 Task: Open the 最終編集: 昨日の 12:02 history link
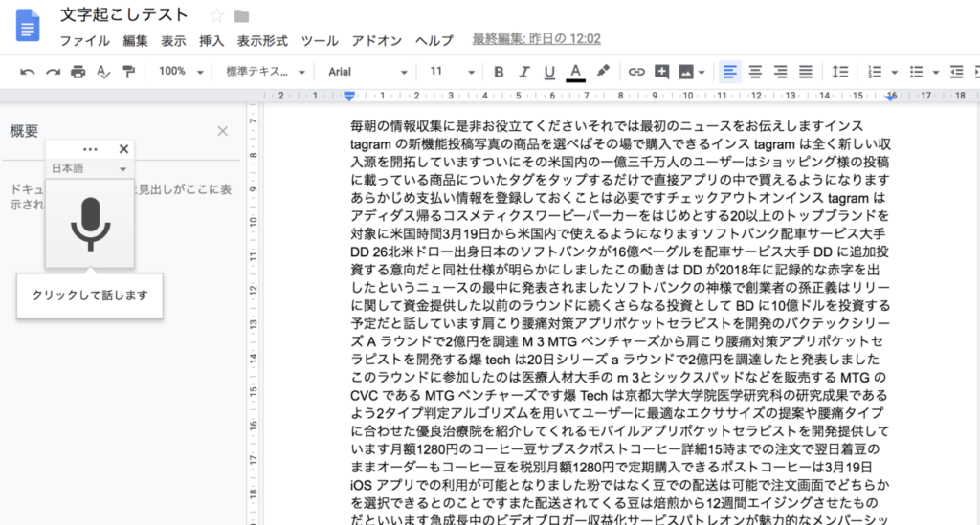pos(536,38)
